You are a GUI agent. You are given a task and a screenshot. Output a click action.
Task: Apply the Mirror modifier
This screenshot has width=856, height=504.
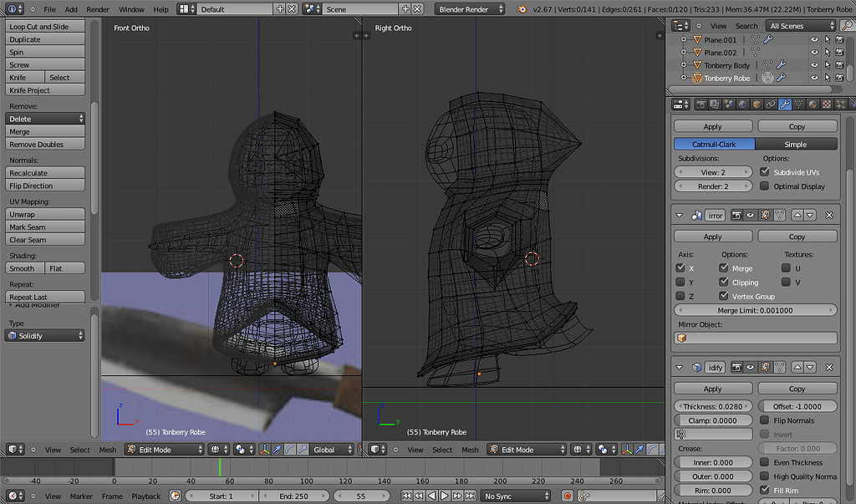713,237
